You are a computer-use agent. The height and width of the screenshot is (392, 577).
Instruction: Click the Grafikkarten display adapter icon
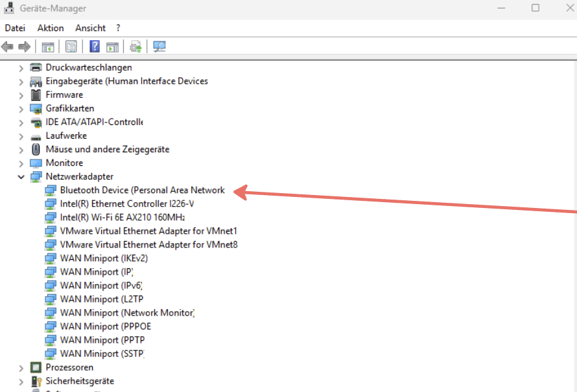(x=36, y=109)
